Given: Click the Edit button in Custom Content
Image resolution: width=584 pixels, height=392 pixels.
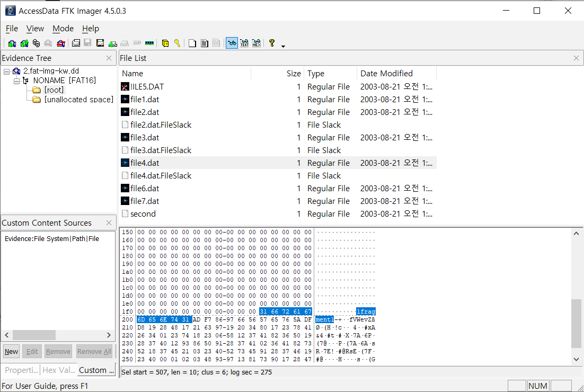Looking at the screenshot, I should 32,351.
